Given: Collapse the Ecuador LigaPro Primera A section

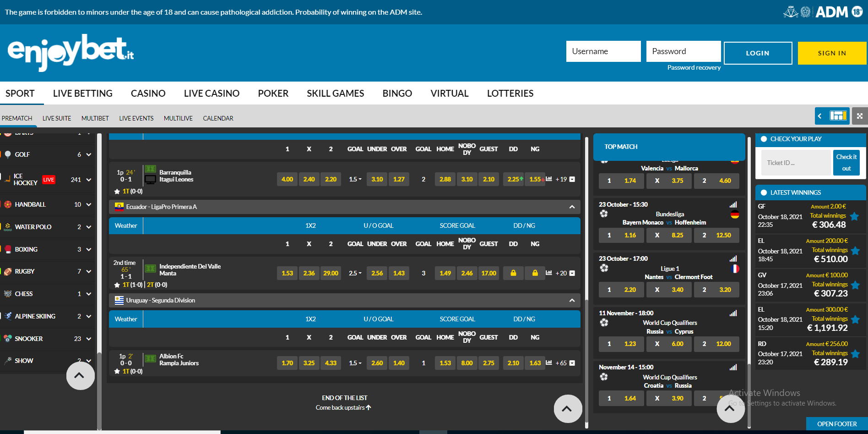Looking at the screenshot, I should 571,207.
